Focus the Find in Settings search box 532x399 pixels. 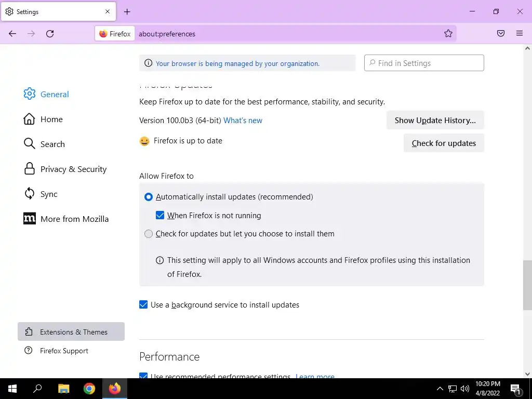tap(424, 63)
